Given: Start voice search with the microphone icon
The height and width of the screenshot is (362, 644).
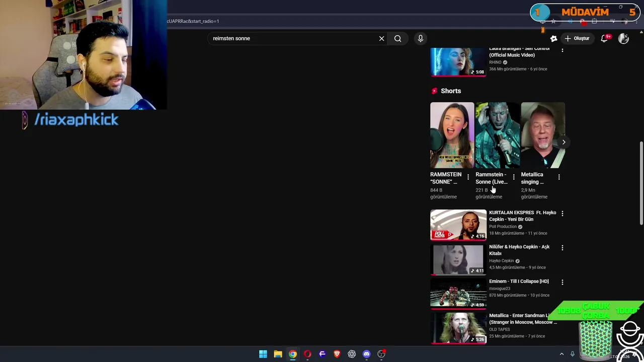Looking at the screenshot, I should click(421, 38).
